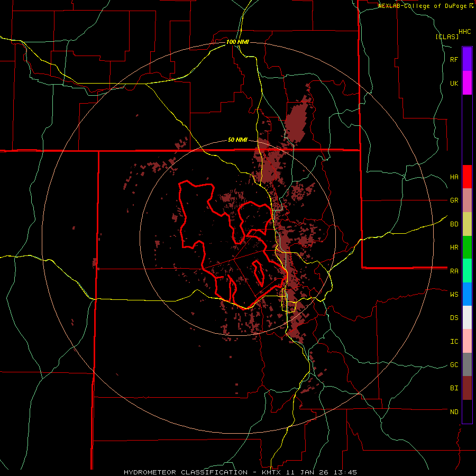Click the GC legend label
Image resolution: width=476 pixels, height=476 pixels.
(x=454, y=365)
